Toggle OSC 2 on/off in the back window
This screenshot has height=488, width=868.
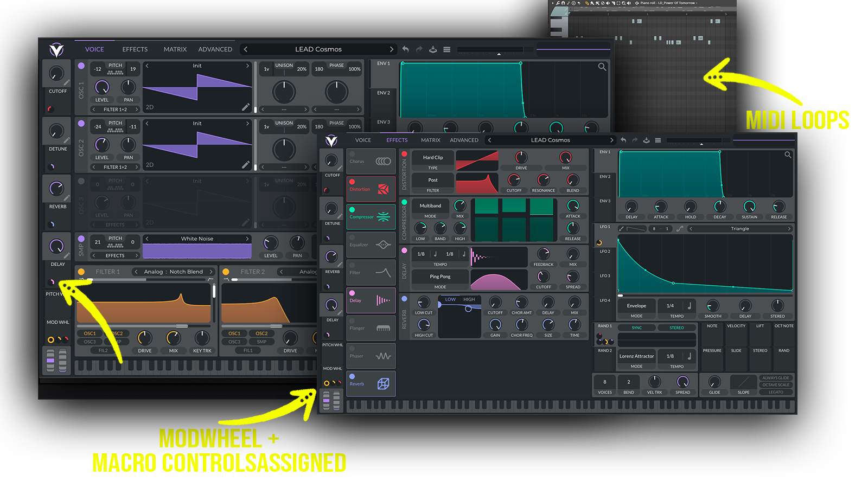(81, 124)
